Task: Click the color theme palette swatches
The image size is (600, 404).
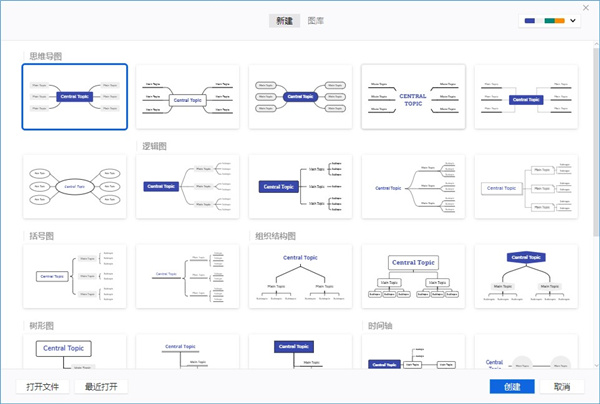Action: [x=545, y=21]
